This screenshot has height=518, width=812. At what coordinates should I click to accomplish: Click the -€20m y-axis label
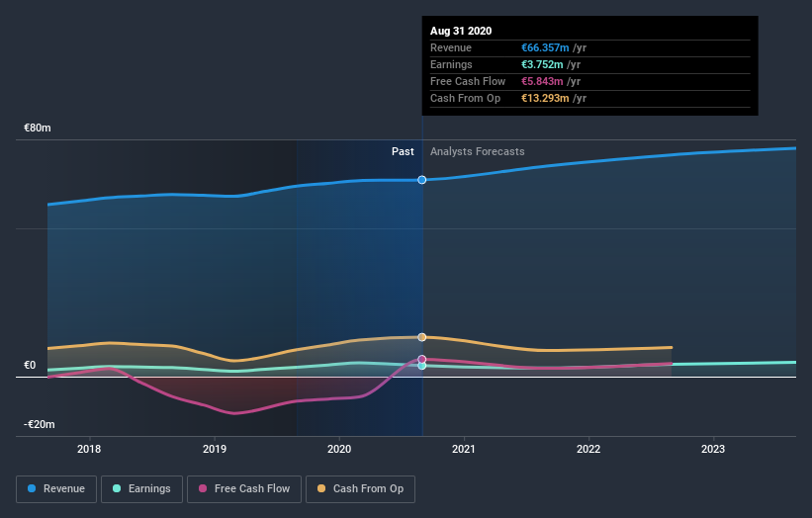pyautogui.click(x=40, y=424)
